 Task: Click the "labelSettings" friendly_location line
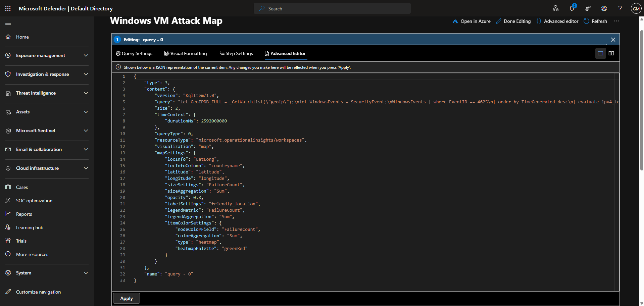[212, 204]
